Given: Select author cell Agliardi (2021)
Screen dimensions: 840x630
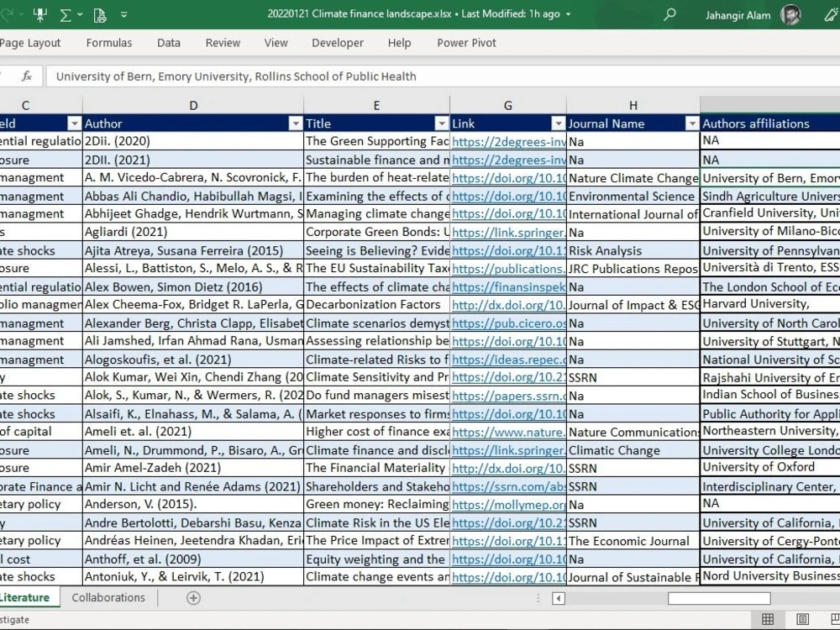Looking at the screenshot, I should 193,232.
